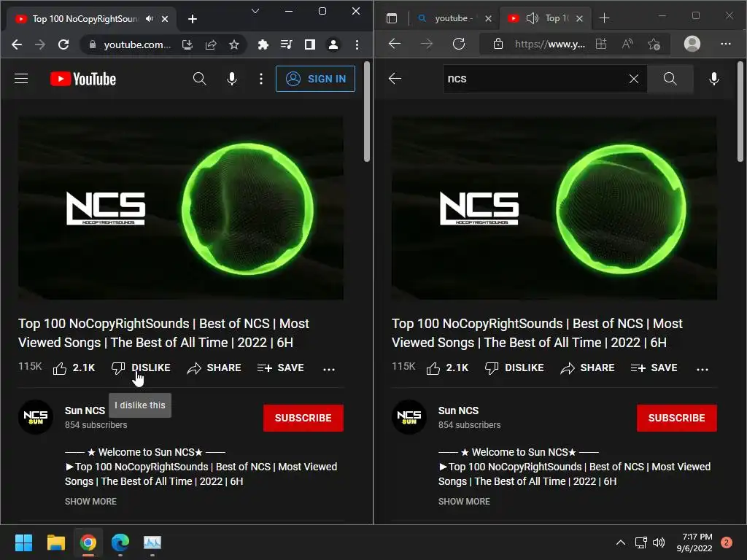This screenshot has width=747, height=560.
Task: Click SAVE on video in Chrome window
Action: coord(281,368)
